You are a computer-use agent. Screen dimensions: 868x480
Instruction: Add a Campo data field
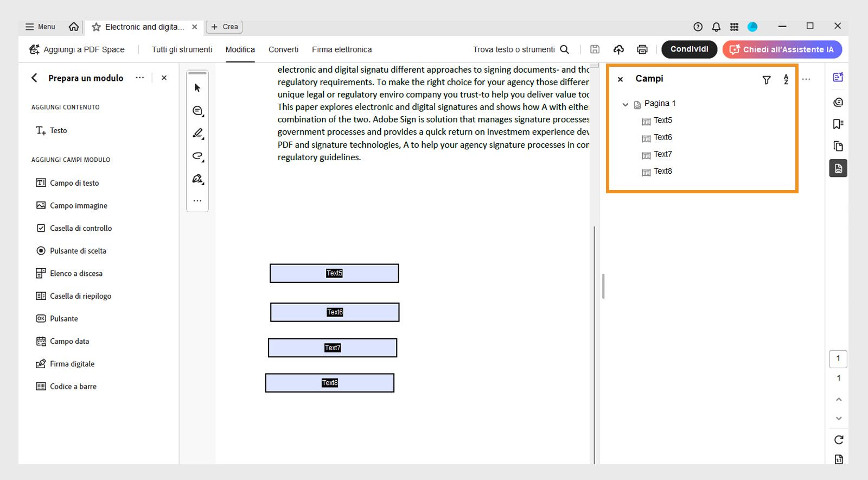click(62, 342)
